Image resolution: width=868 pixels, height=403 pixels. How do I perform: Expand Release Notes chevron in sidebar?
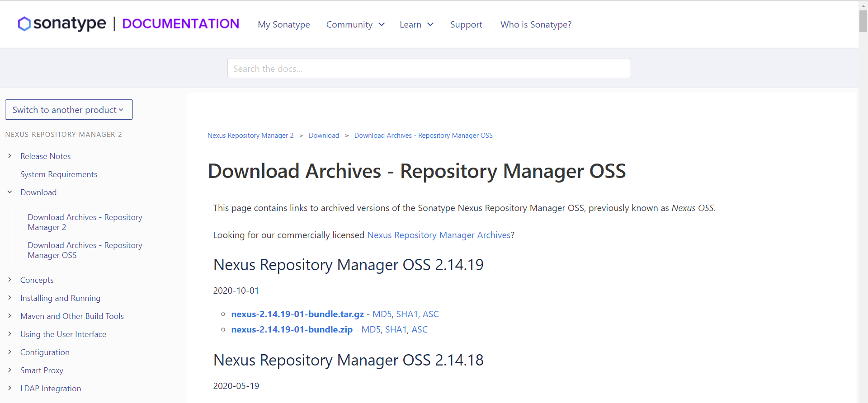[9, 156]
